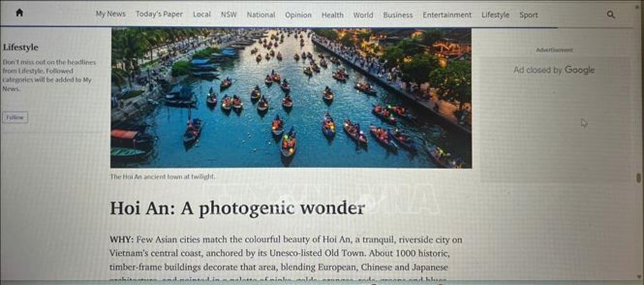Open the NSW section

[229, 14]
